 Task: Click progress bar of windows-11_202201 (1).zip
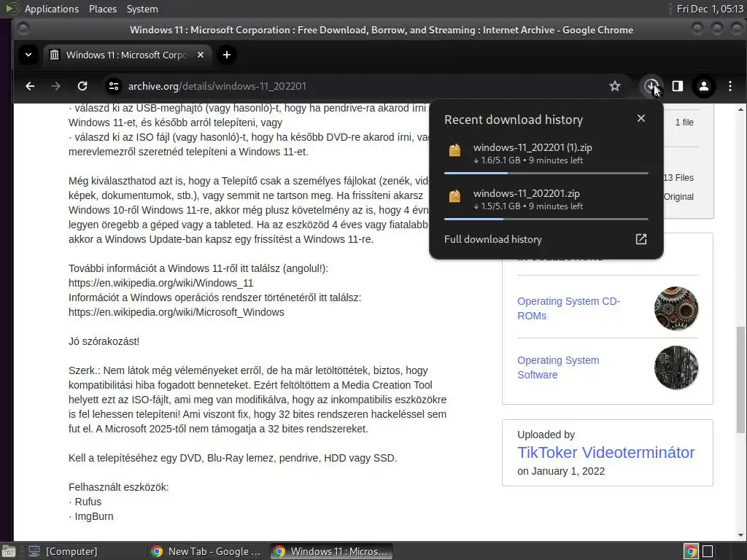tap(546, 174)
